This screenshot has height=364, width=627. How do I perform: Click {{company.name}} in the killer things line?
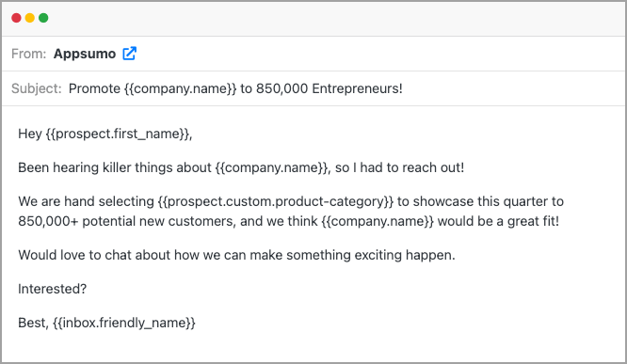coord(271,167)
